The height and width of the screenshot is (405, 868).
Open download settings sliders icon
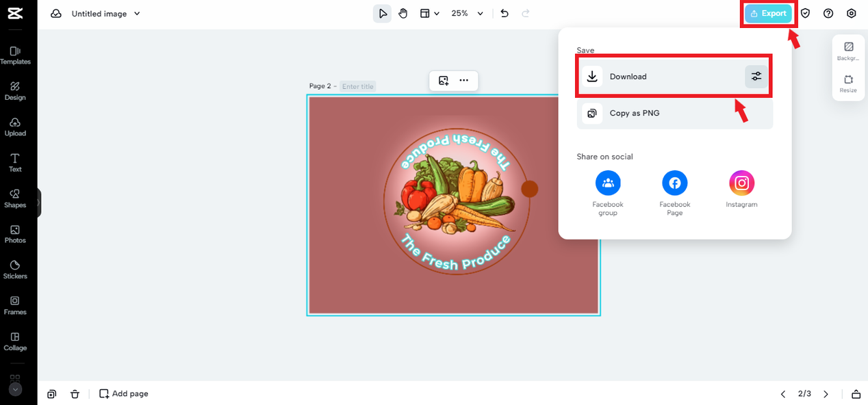click(756, 77)
